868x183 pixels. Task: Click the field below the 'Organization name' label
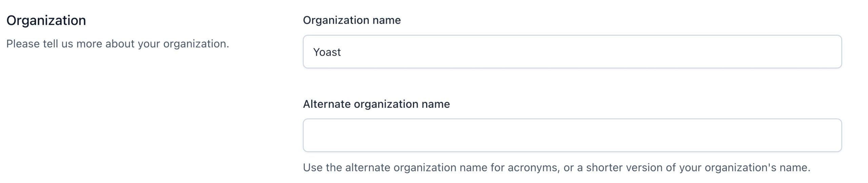point(572,52)
